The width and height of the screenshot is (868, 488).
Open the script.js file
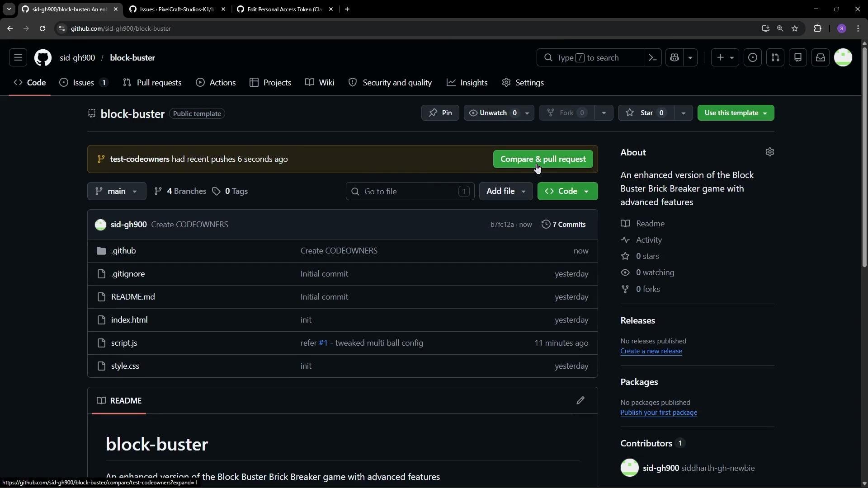click(x=124, y=343)
